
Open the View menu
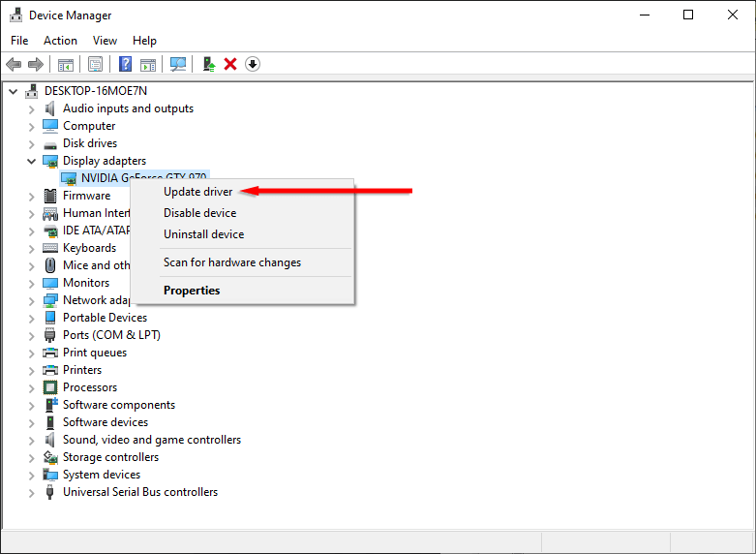click(105, 41)
